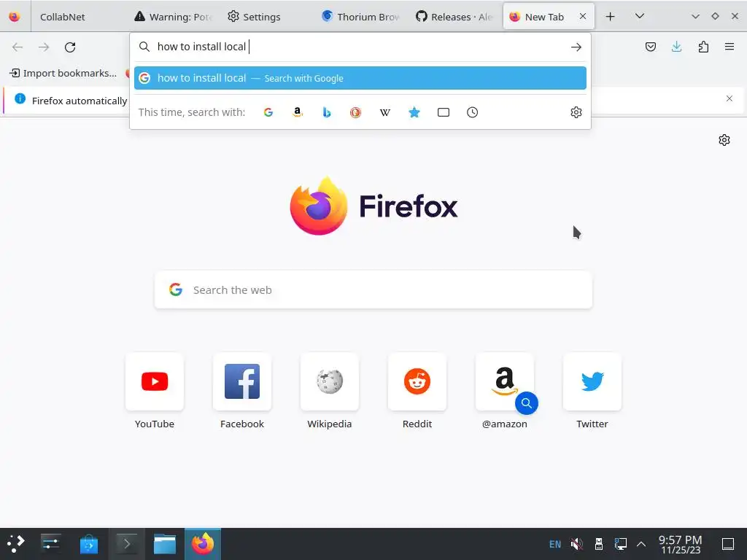Screen dimensions: 747x560
Task: Open the Downloads panel
Action: coord(676,47)
